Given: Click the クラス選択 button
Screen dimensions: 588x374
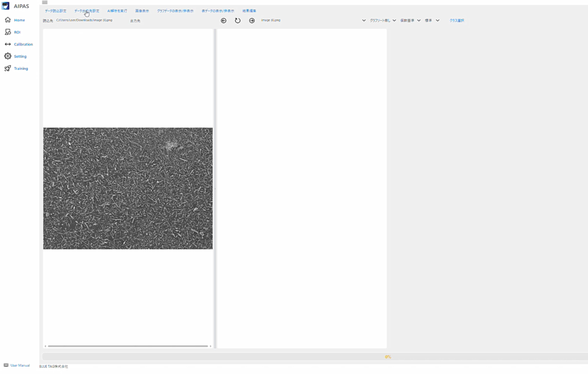Looking at the screenshot, I should [457, 21].
